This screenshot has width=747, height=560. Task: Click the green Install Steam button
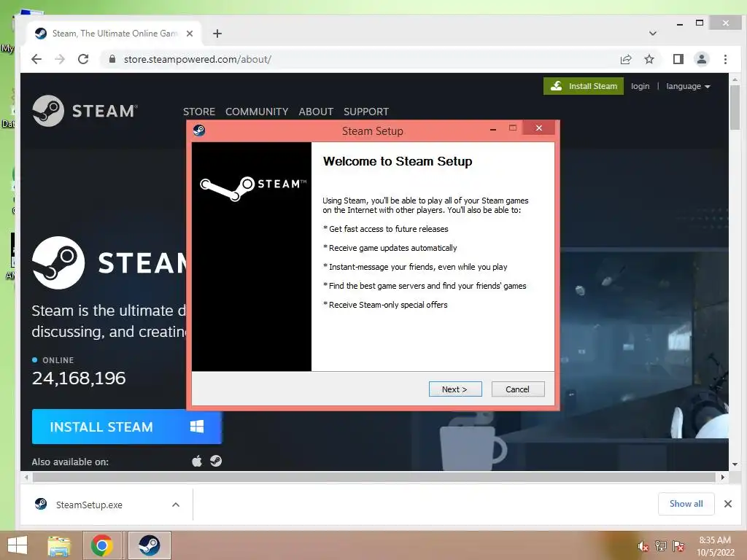click(x=584, y=86)
